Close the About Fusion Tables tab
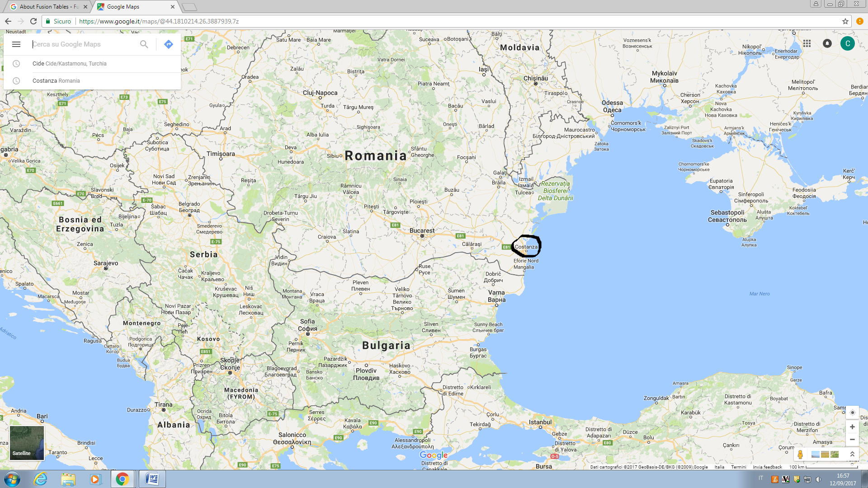 point(85,7)
